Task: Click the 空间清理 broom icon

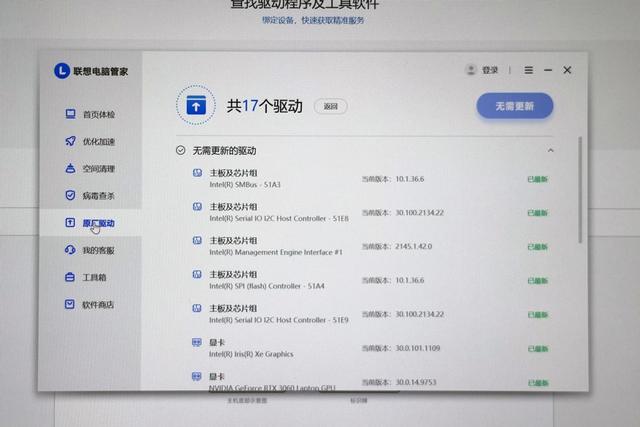Action: click(x=70, y=168)
